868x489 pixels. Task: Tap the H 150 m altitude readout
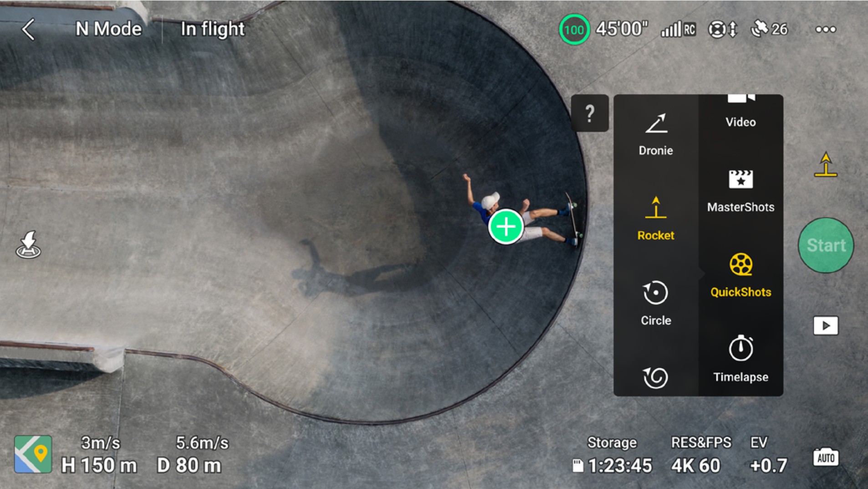(x=99, y=465)
